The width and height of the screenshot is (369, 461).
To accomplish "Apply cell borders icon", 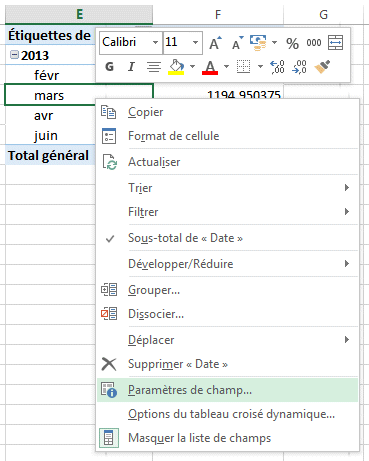I will tap(244, 67).
